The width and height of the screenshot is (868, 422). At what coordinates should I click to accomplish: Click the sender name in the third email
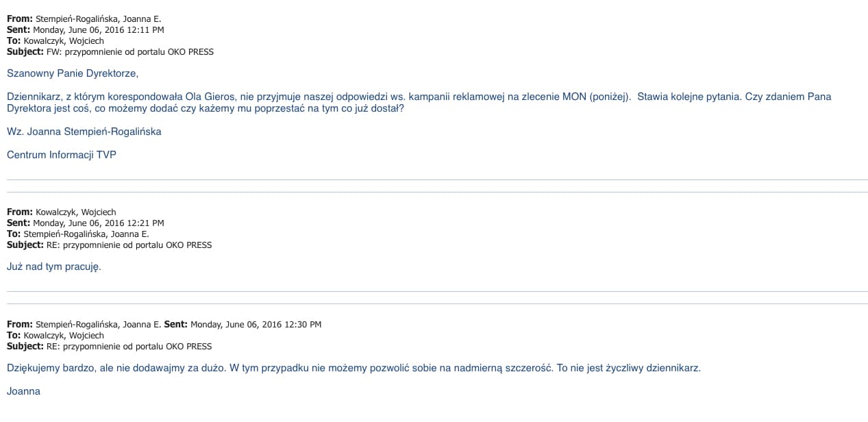98,324
